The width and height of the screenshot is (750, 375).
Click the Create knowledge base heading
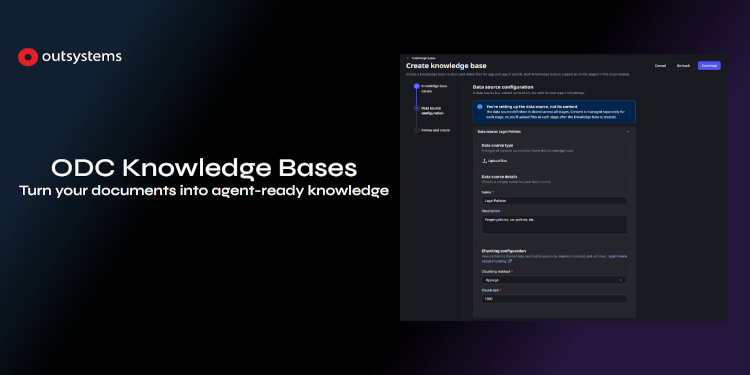[x=446, y=66]
